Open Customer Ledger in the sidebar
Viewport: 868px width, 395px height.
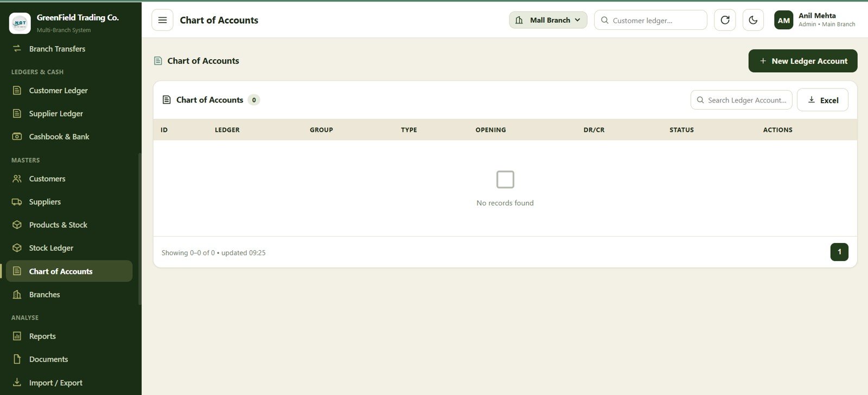click(69, 91)
